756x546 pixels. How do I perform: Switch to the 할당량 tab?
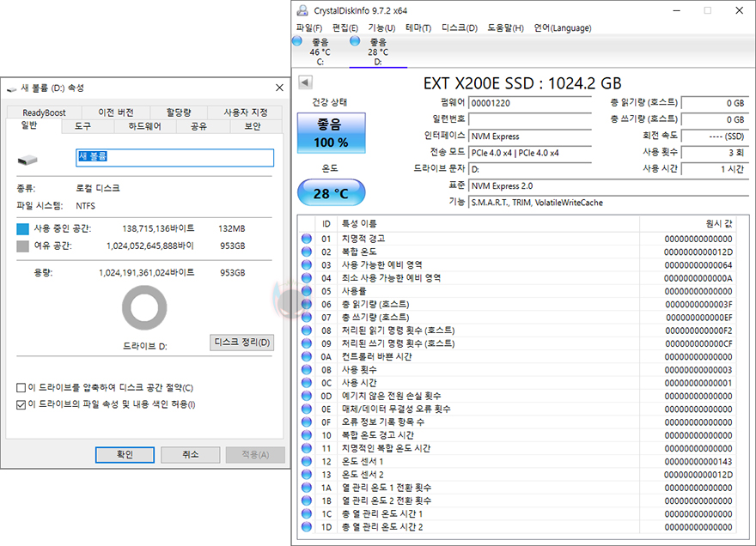pyautogui.click(x=179, y=112)
